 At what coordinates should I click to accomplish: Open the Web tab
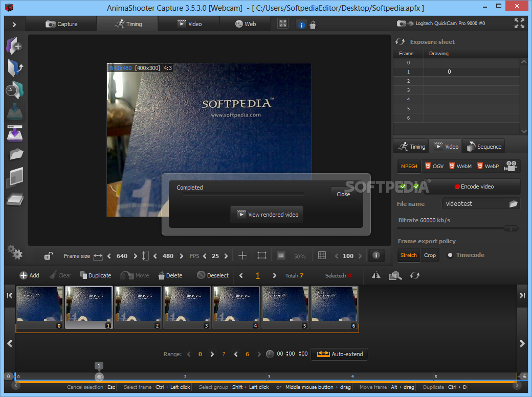click(246, 24)
